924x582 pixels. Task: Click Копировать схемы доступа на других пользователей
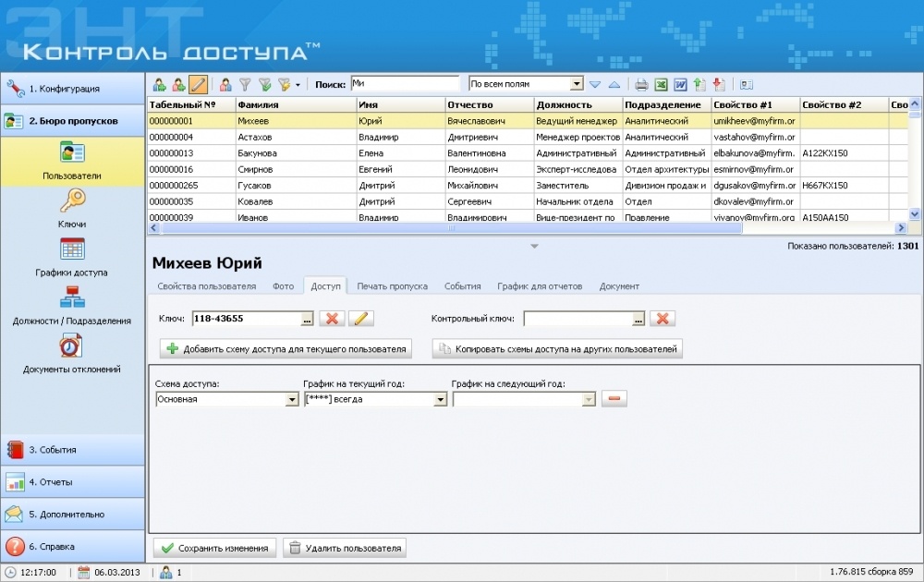[x=557, y=348]
